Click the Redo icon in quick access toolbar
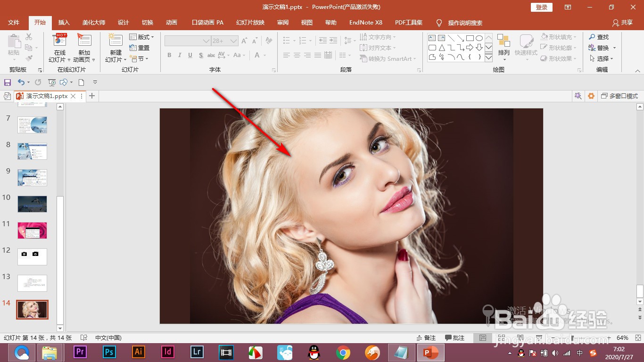Screen dimensions: 644x362 (38, 82)
